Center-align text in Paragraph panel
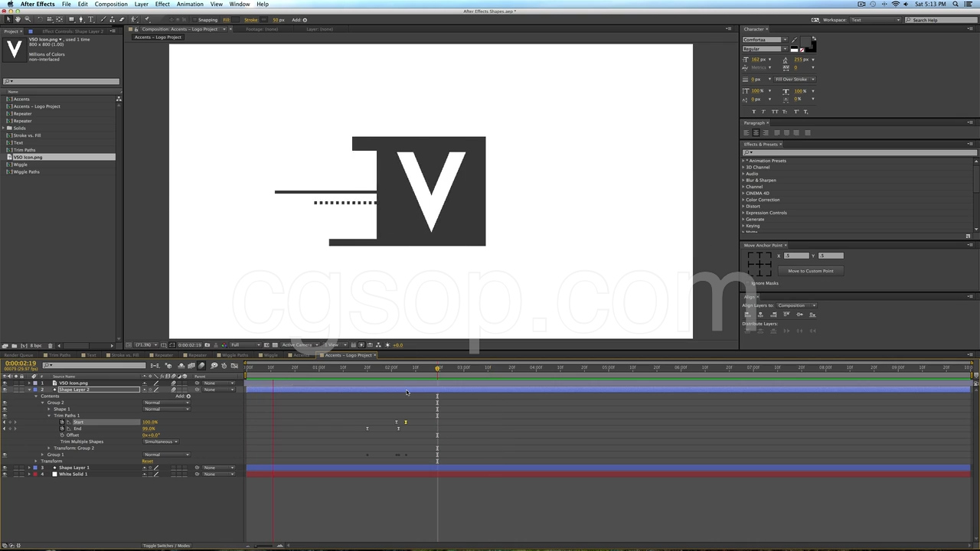Screen dimensions: 980x551 point(756,132)
